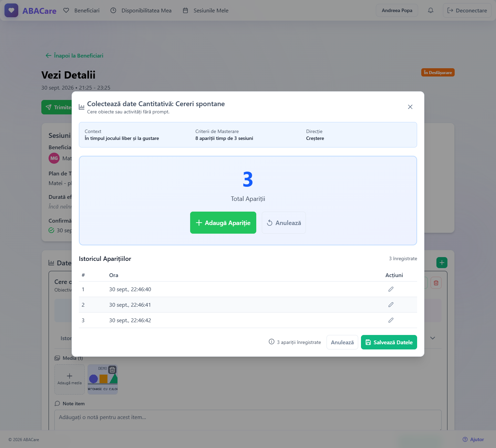
Task: Click the '30 sept., 22:46:40' timestamp cell
Action: coord(130,289)
